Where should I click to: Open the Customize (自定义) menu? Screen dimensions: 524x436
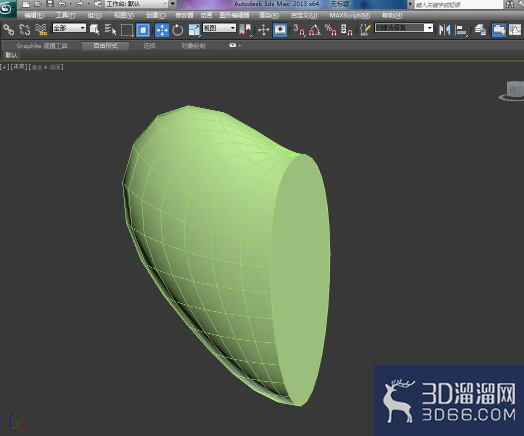click(x=304, y=15)
